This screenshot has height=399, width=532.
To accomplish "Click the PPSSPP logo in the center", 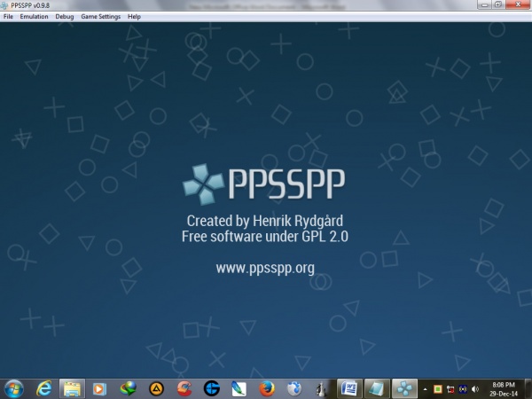I will pos(263,184).
